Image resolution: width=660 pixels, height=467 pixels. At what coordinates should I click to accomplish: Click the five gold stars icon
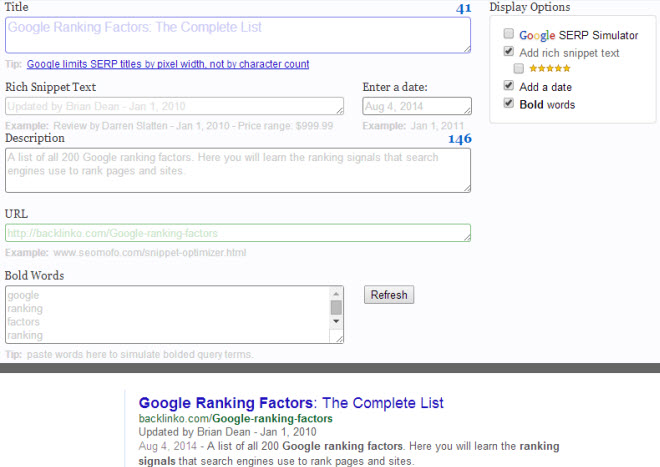pos(550,68)
